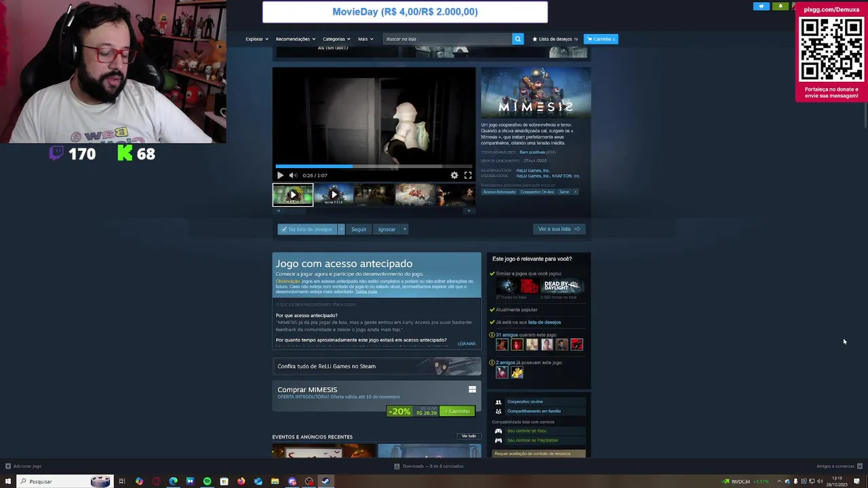Screen dimensions: 868x488
Task: Click Spotify icon in taskbar
Action: (x=207, y=481)
